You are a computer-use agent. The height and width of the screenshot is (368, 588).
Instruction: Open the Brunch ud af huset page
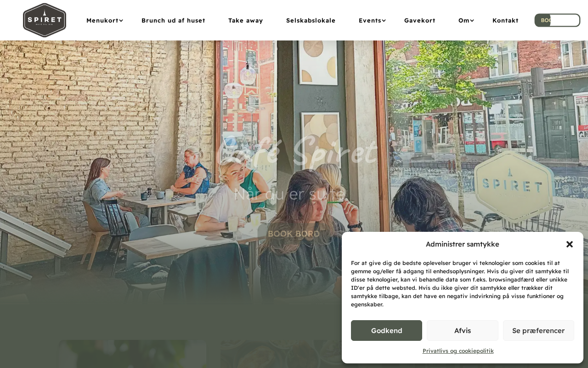[173, 20]
